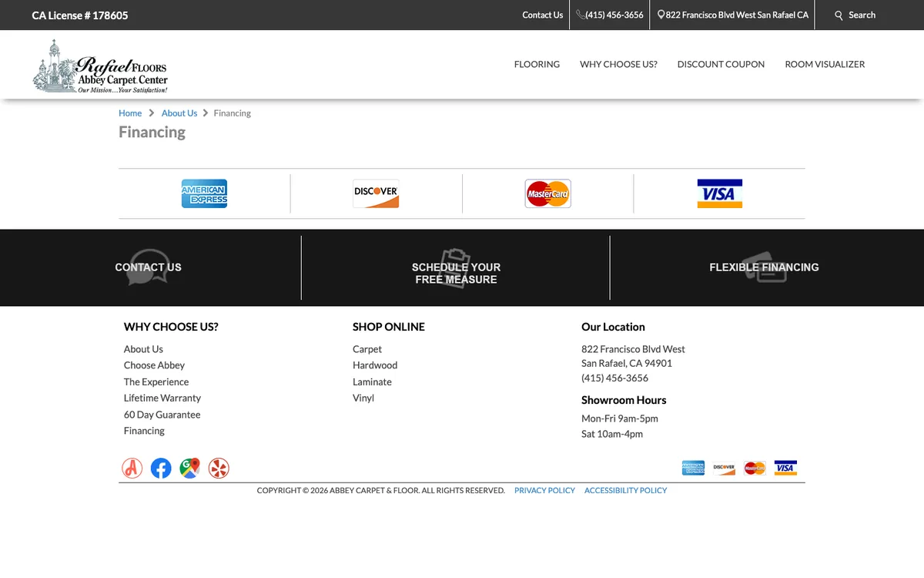Click the large Discover card logo
This screenshot has height=578, width=924.
(376, 193)
